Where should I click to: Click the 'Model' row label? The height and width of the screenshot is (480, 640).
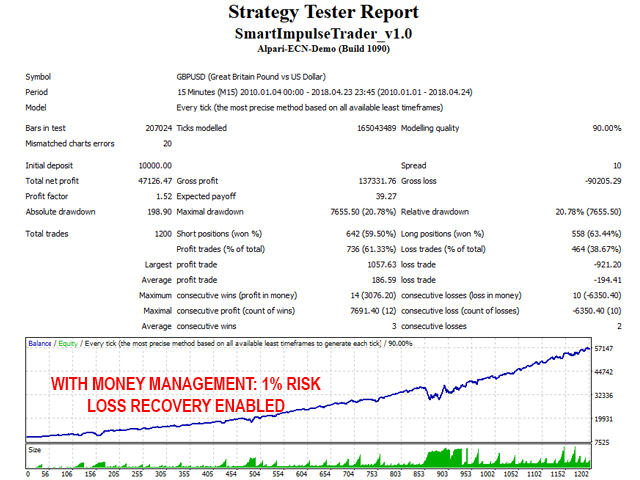coord(36,108)
